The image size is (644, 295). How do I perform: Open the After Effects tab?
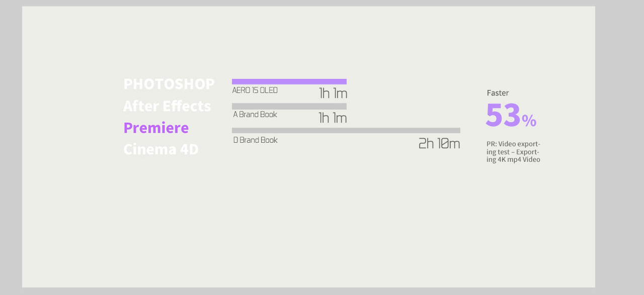pos(167,106)
